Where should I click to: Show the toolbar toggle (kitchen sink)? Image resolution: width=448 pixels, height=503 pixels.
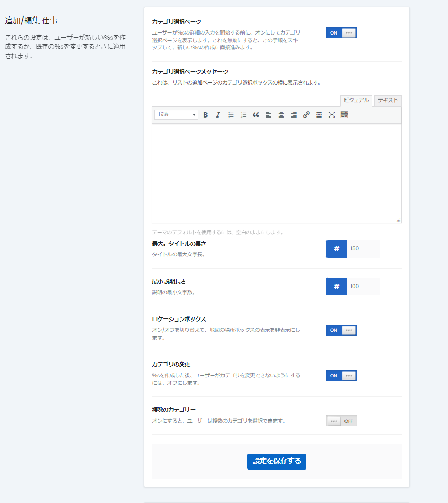click(x=344, y=115)
